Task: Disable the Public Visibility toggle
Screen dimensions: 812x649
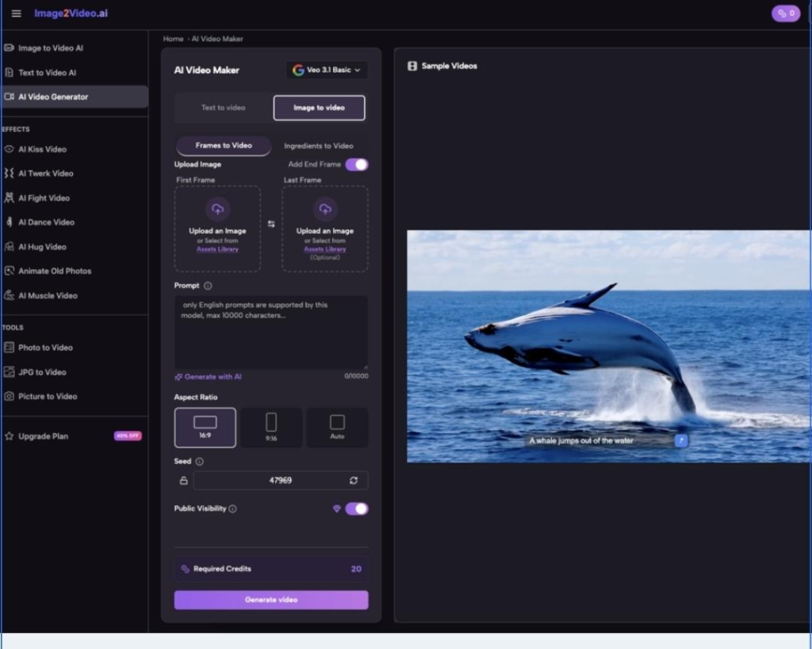Action: [356, 509]
